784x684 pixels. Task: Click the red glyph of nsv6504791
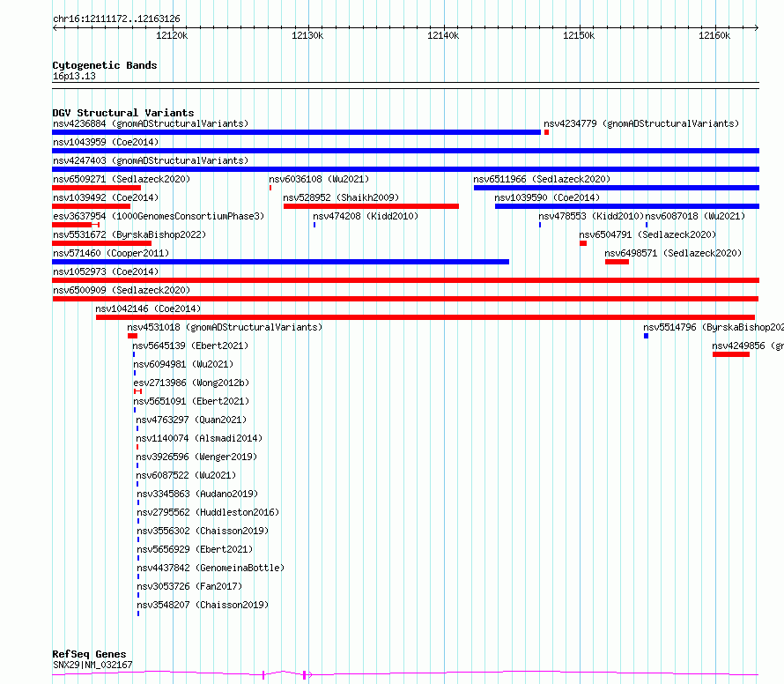coord(583,243)
